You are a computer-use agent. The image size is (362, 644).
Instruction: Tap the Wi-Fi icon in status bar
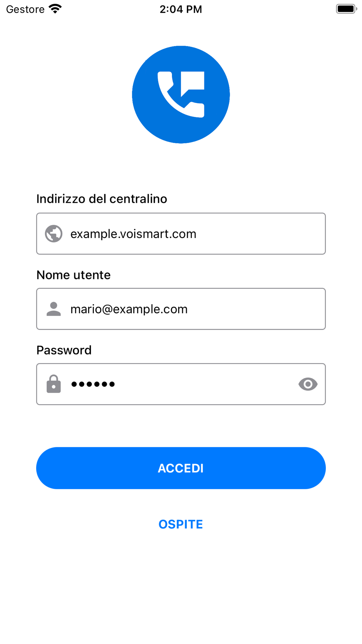click(55, 9)
